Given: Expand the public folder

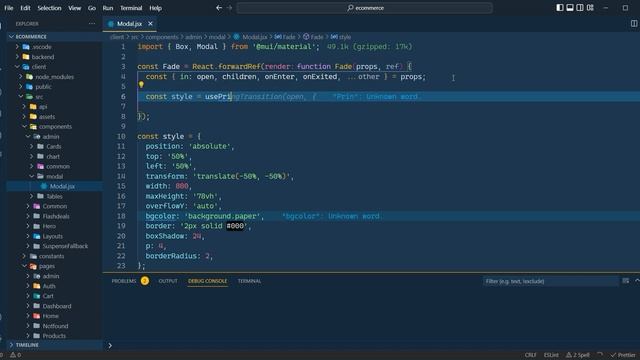Looking at the screenshot, I should (x=54, y=87).
